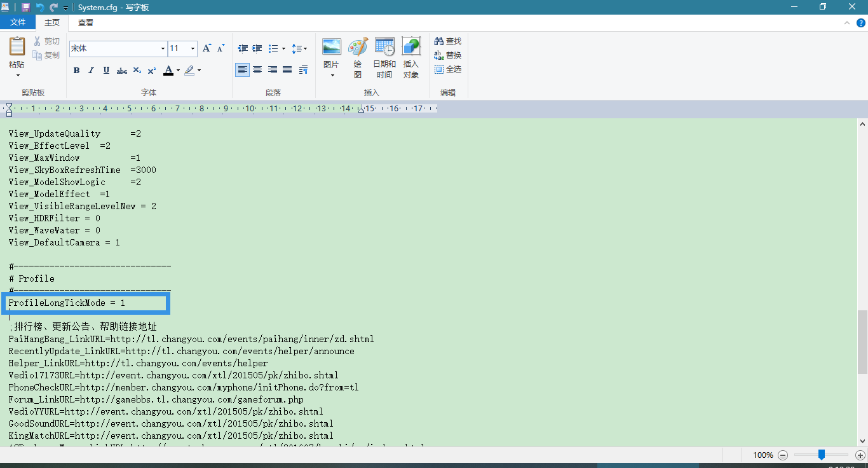This screenshot has height=468, width=868.
Task: Click the line View_DefaultCamera = 1
Action: (64, 242)
